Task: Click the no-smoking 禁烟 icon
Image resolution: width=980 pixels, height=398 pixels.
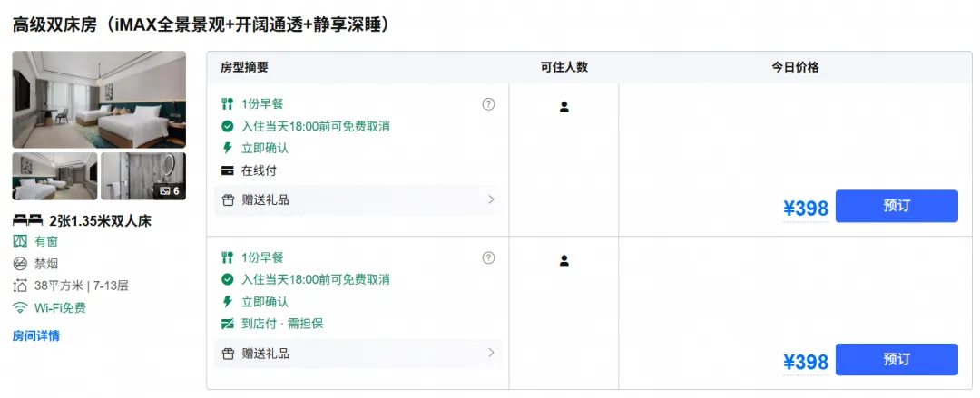Action: pyautogui.click(x=21, y=264)
